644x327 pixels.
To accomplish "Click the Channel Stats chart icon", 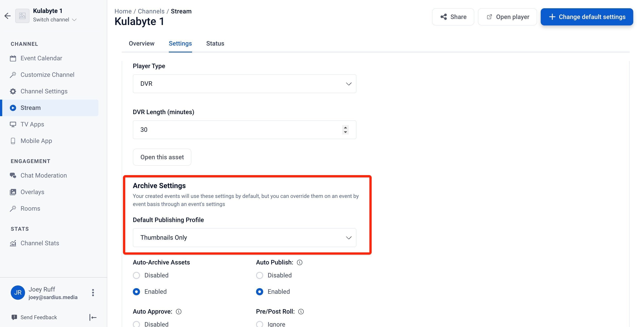I will click(x=13, y=243).
